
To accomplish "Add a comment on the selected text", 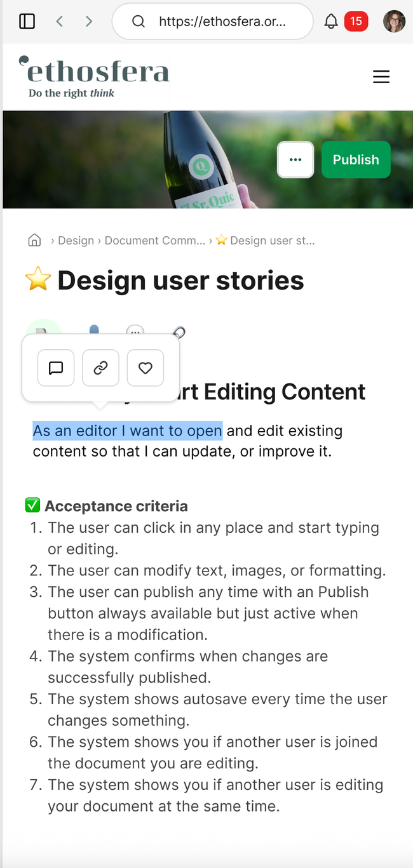I will [56, 368].
